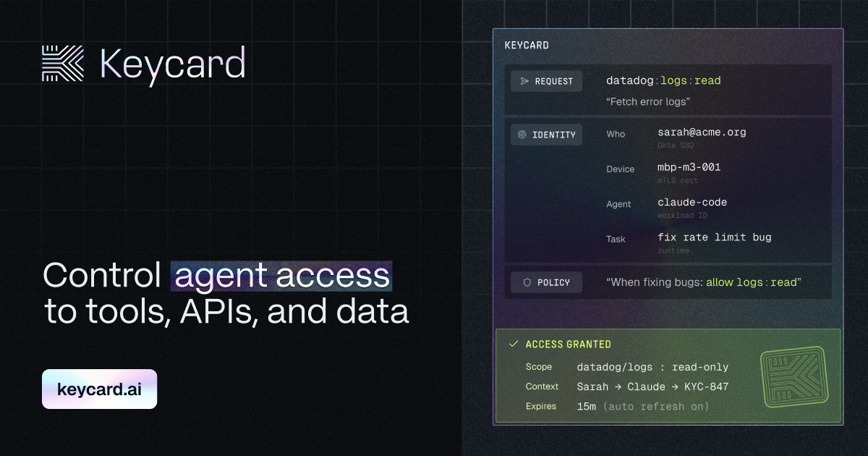Click the sarah@acme.org identity value
868x456 pixels.
702,132
